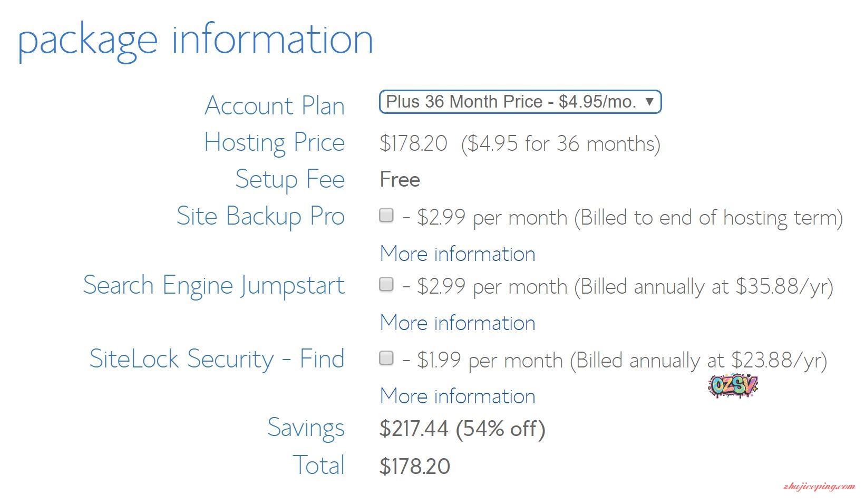Enable the Search Engine Jumpstart checkbox
Screen dimensions: 865x504
point(386,284)
